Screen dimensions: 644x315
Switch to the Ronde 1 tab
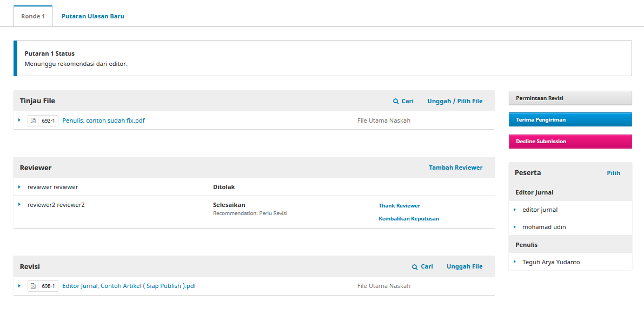point(33,16)
